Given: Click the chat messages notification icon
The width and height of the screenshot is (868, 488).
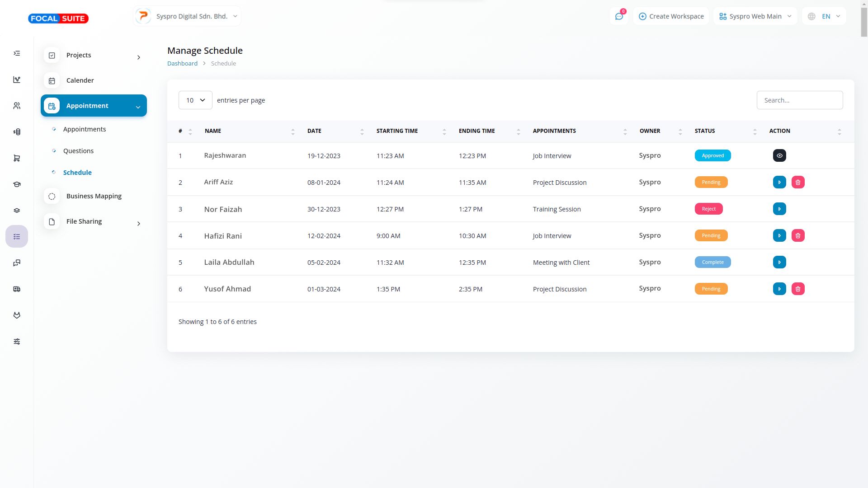Looking at the screenshot, I should pos(619,16).
